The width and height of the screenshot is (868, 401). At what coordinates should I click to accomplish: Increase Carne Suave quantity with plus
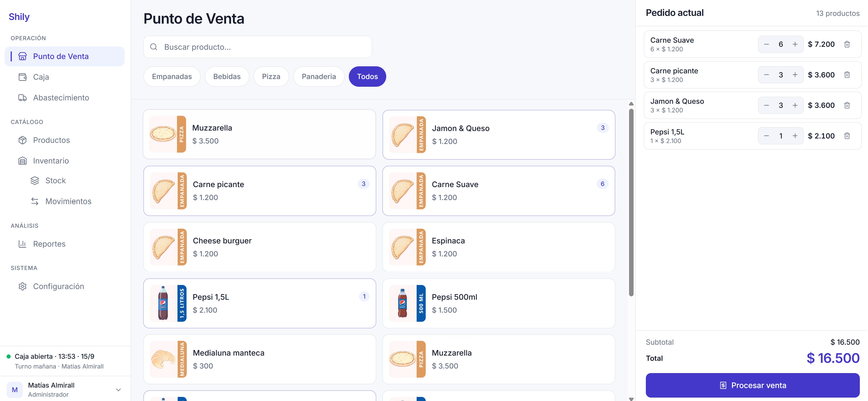(795, 44)
